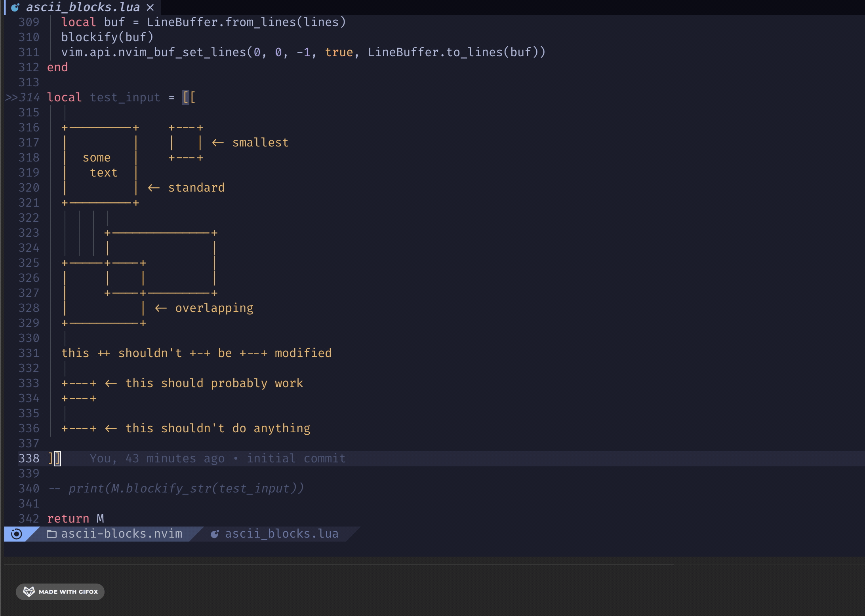Click the ascii-blocks.nvim project name in the statusline

click(x=122, y=534)
